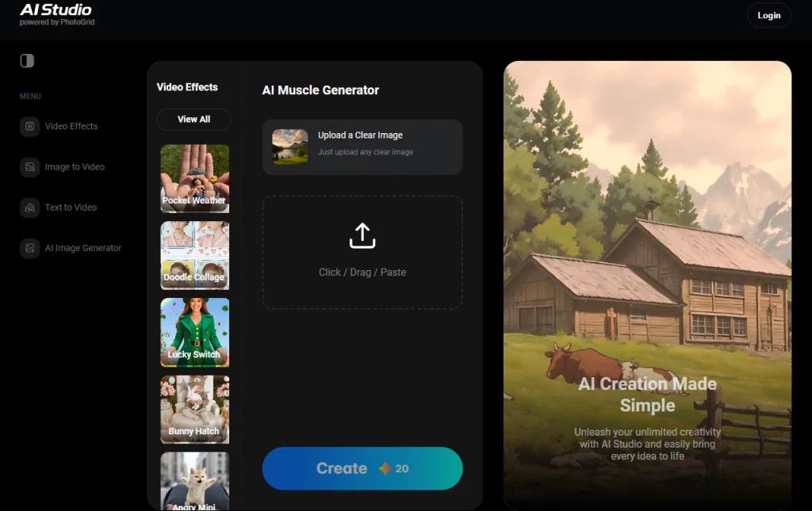Select the Bunny Hatch effect thumbnail
812x511 pixels.
(195, 410)
